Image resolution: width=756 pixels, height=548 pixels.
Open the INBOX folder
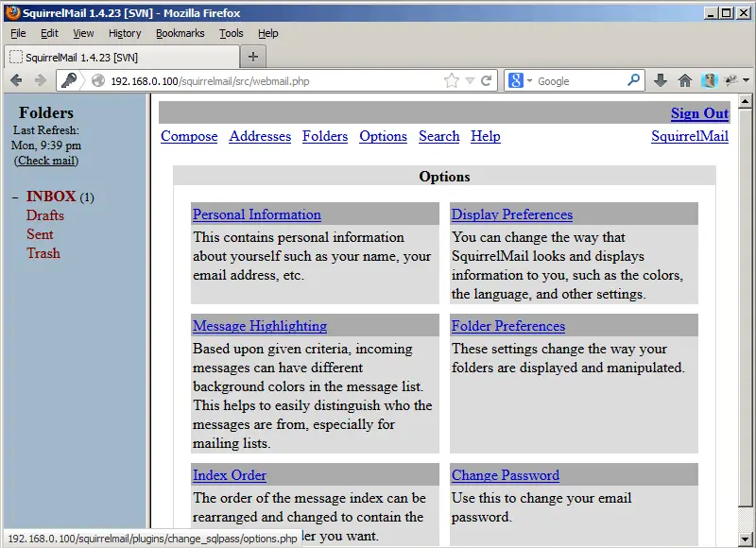51,197
